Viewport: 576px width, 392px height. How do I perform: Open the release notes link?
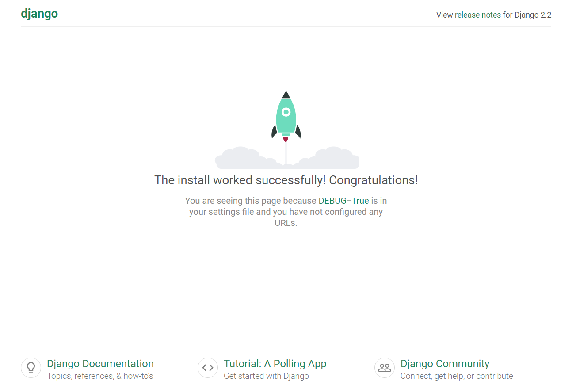coord(477,15)
